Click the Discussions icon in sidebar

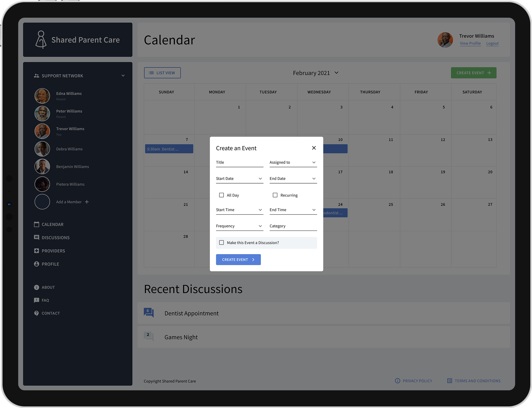click(x=36, y=237)
